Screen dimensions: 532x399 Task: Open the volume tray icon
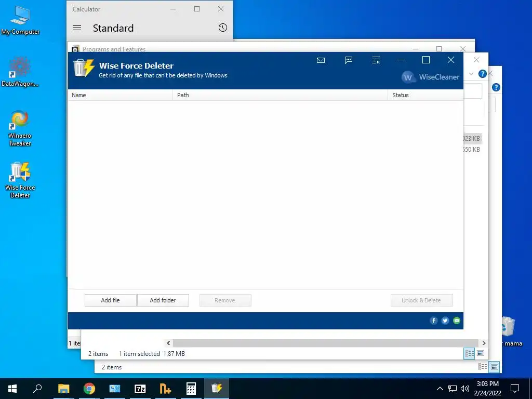pyautogui.click(x=465, y=389)
